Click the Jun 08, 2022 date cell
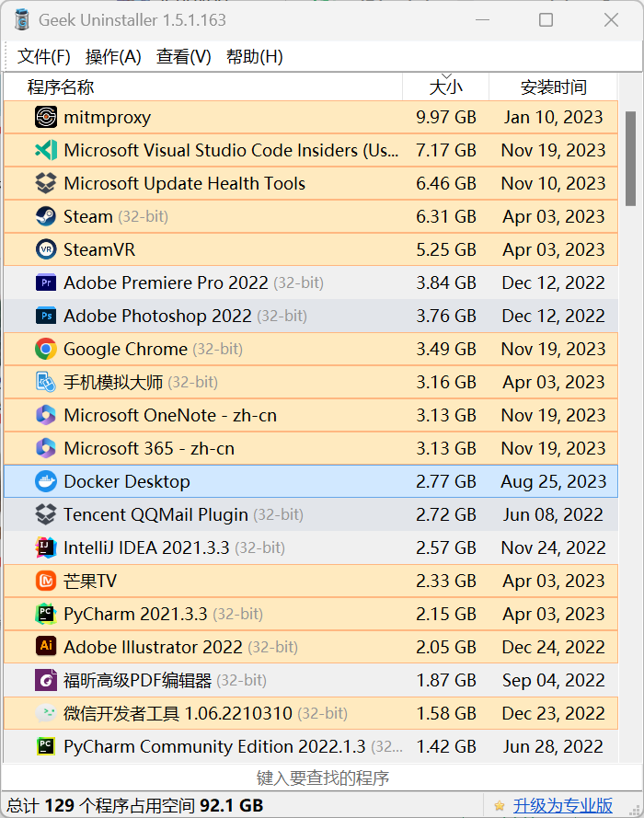The width and height of the screenshot is (644, 818). pyautogui.click(x=553, y=514)
